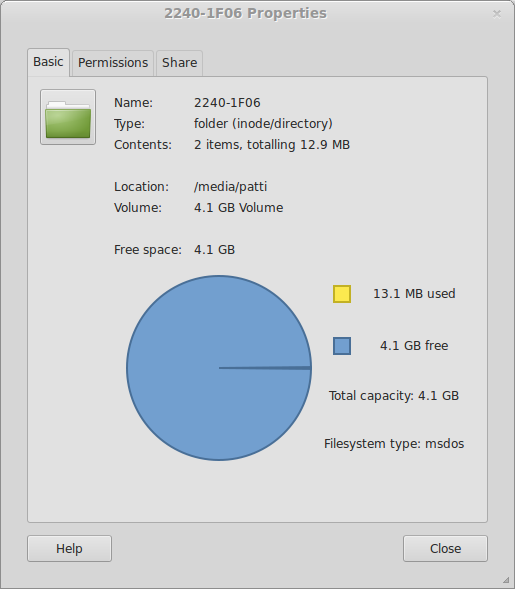The width and height of the screenshot is (515, 589).
Task: Close the Properties window with the X button
Action: click(497, 14)
